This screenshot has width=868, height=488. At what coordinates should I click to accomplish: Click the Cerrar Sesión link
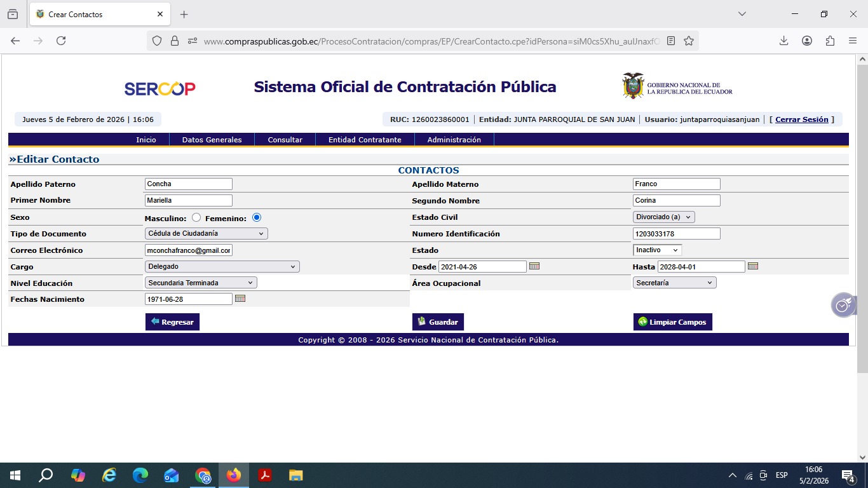(801, 119)
